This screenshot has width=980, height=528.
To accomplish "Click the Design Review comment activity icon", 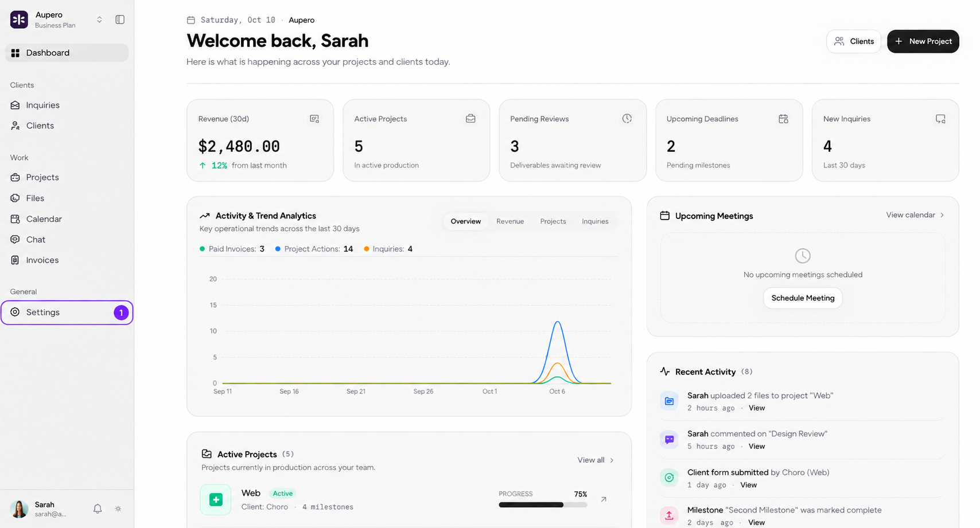I will point(669,440).
